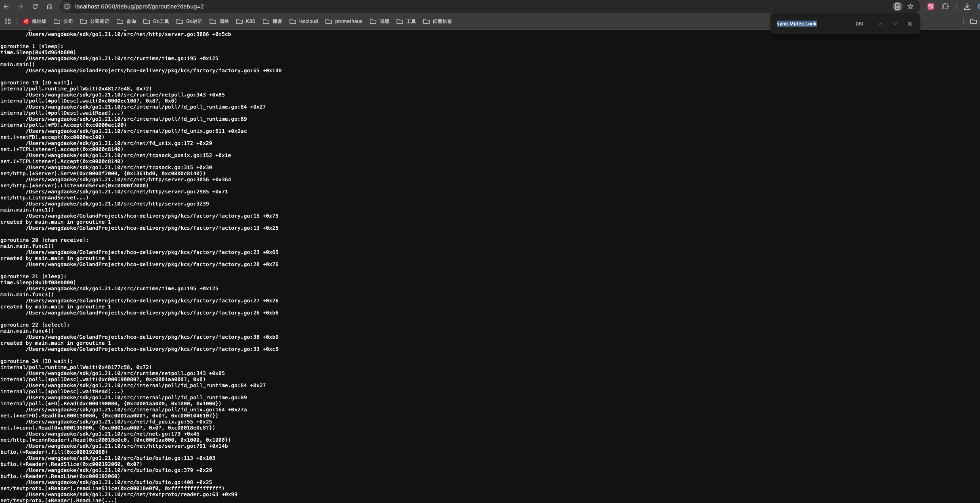Open the translate extension icon

point(931,6)
